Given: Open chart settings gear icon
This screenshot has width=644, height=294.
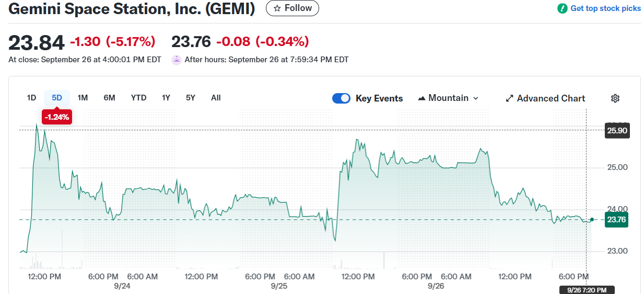Looking at the screenshot, I should [x=615, y=98].
